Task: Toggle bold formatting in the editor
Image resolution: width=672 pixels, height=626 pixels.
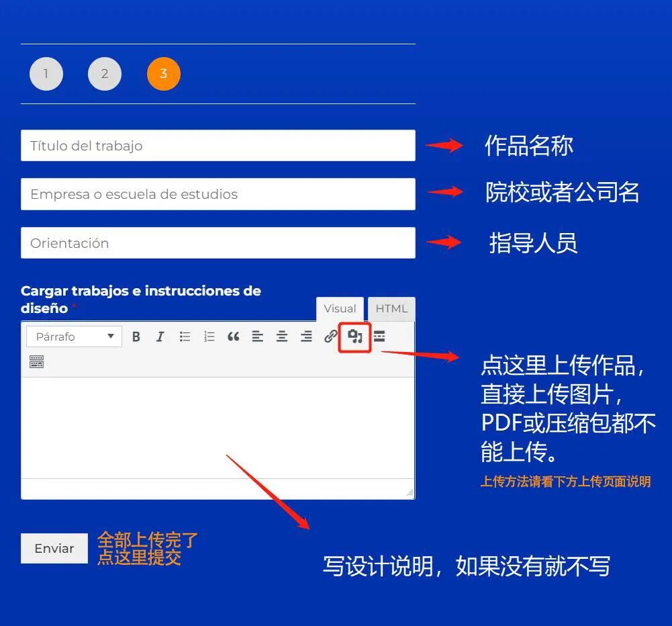Action: pos(136,336)
